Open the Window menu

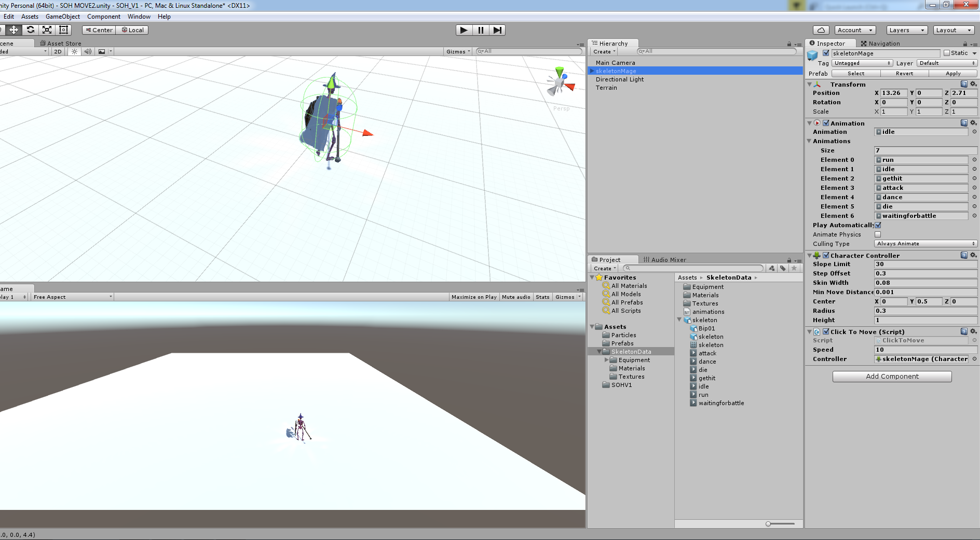139,17
